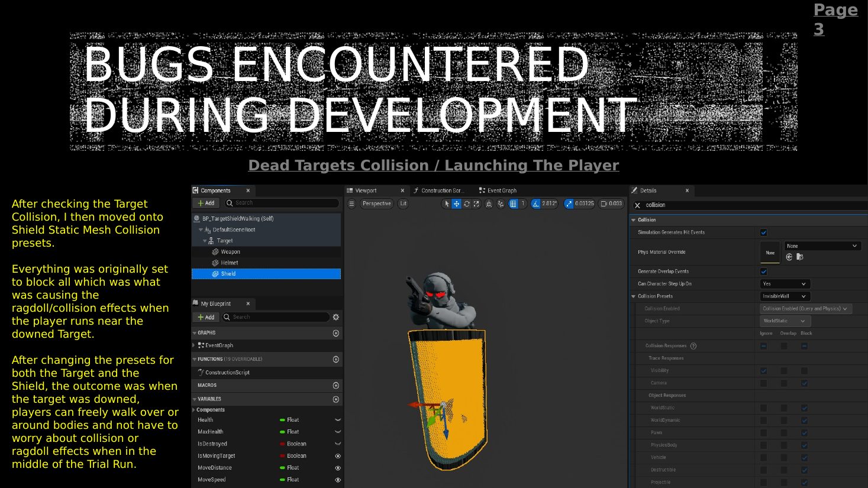Open My Blueprint settings gear

(x=336, y=317)
